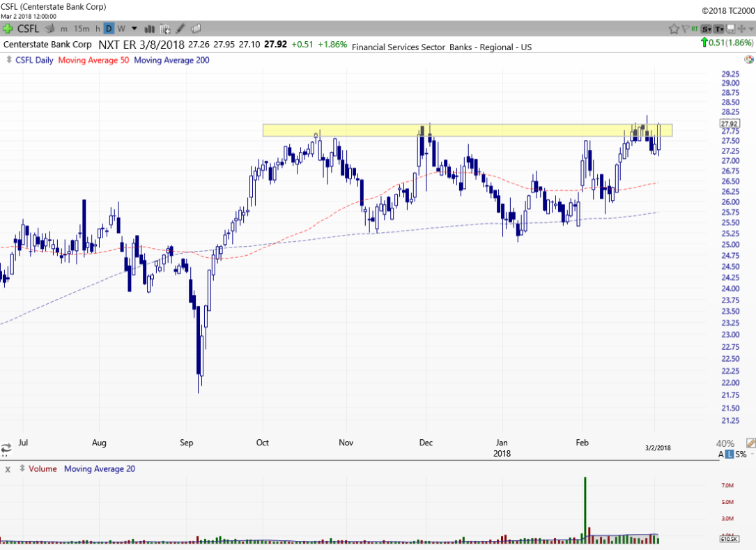Click the green plus add-symbol icon
This screenshot has width=756, height=550.
8,29
